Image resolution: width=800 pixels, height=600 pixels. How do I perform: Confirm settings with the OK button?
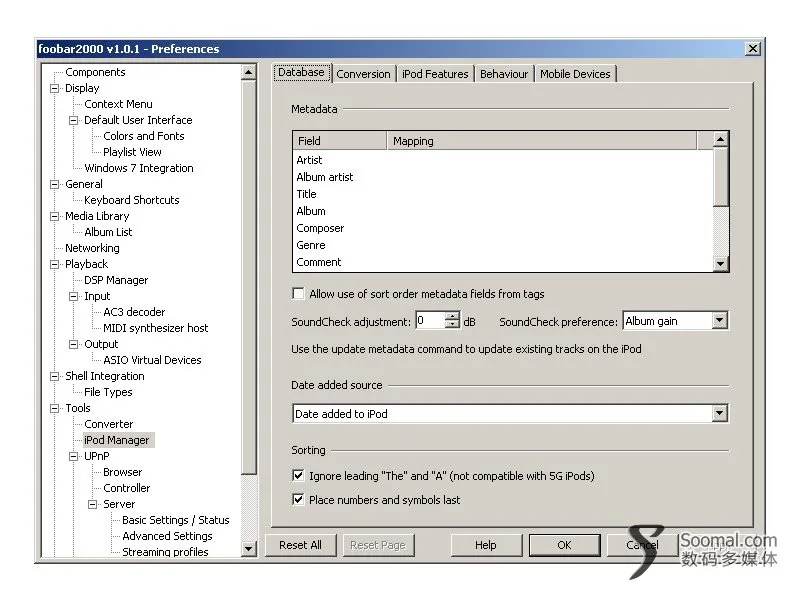[x=564, y=545]
